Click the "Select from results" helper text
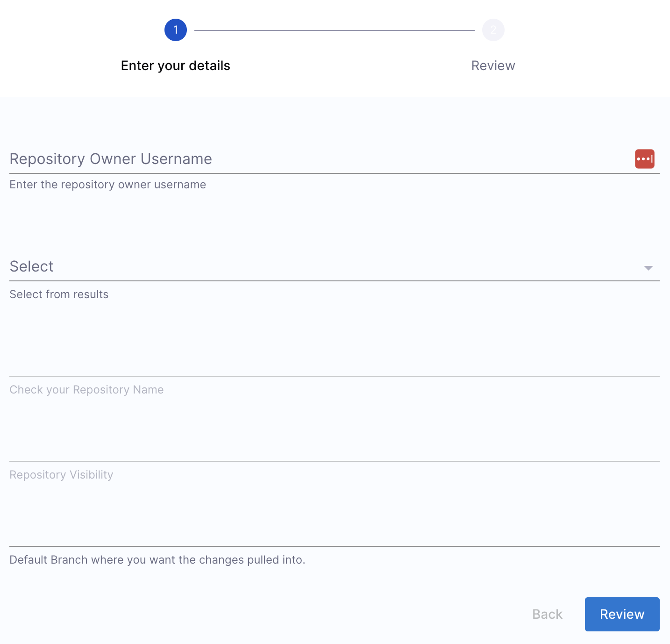This screenshot has width=670, height=644. point(59,294)
